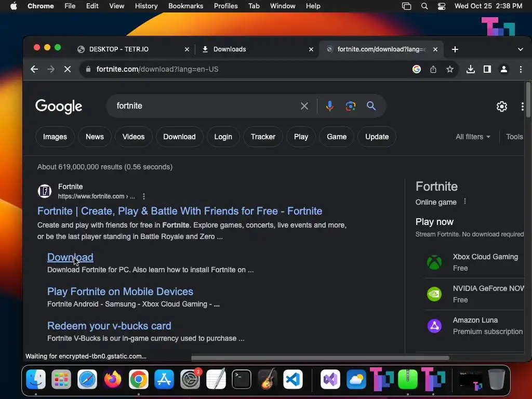Open the Profiles menu
The width and height of the screenshot is (532, 399).
225,6
